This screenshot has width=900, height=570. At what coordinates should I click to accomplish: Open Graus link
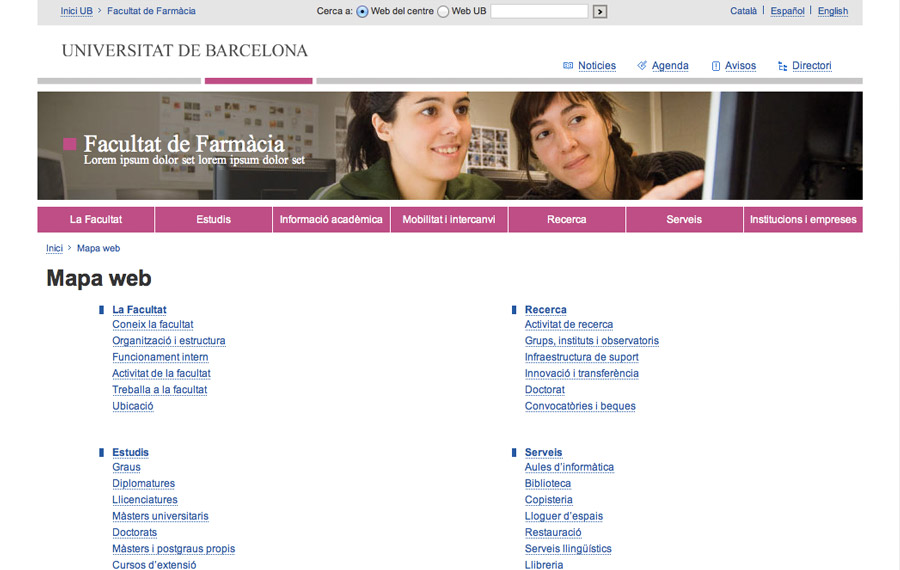pos(126,467)
